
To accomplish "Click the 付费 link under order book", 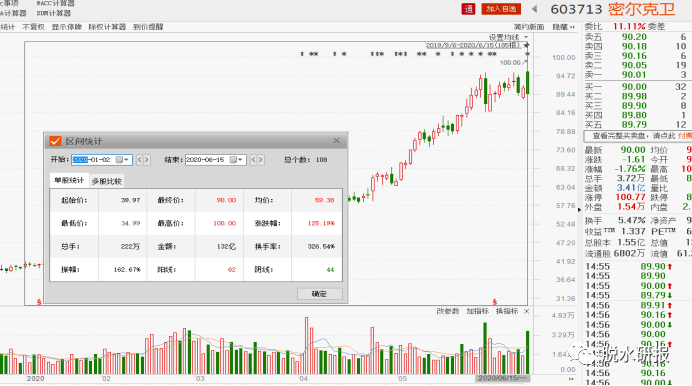I will 685,136.
